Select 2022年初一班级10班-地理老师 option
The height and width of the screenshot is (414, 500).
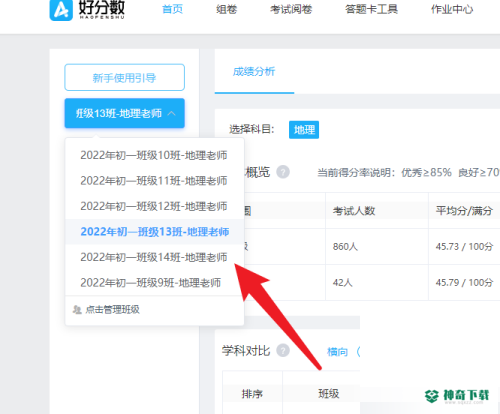coord(154,155)
